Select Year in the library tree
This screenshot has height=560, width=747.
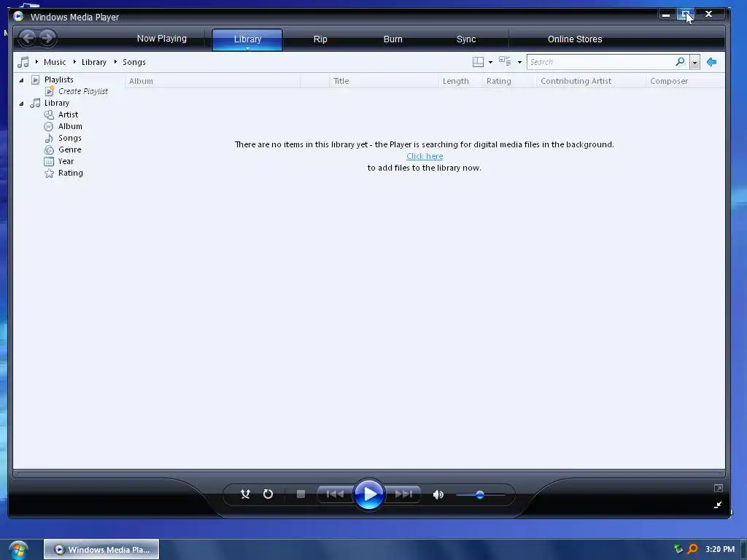tap(66, 161)
